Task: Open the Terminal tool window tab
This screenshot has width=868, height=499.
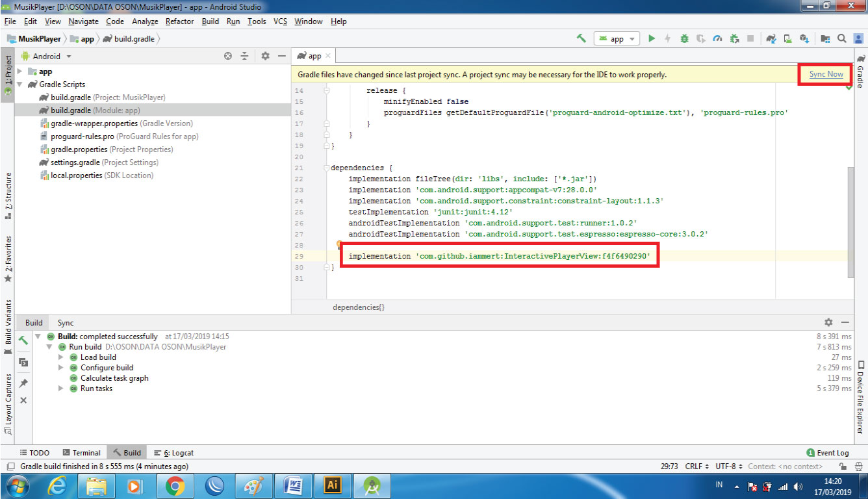Action: coord(82,453)
